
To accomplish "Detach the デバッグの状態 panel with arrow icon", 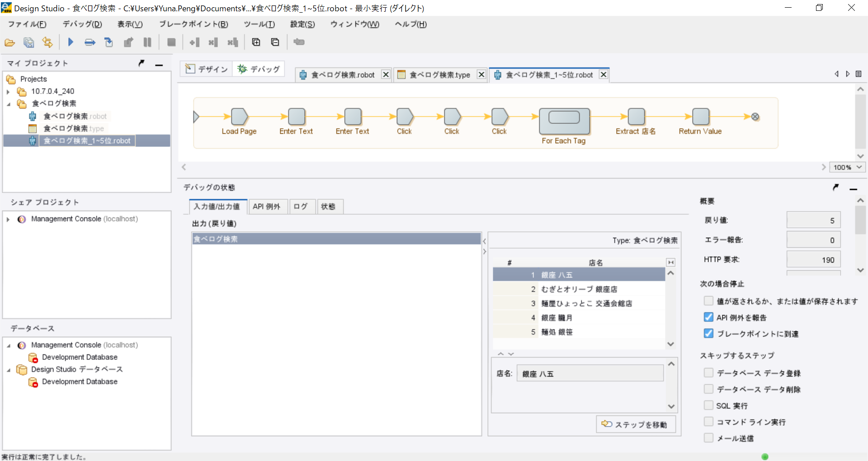I will point(836,187).
